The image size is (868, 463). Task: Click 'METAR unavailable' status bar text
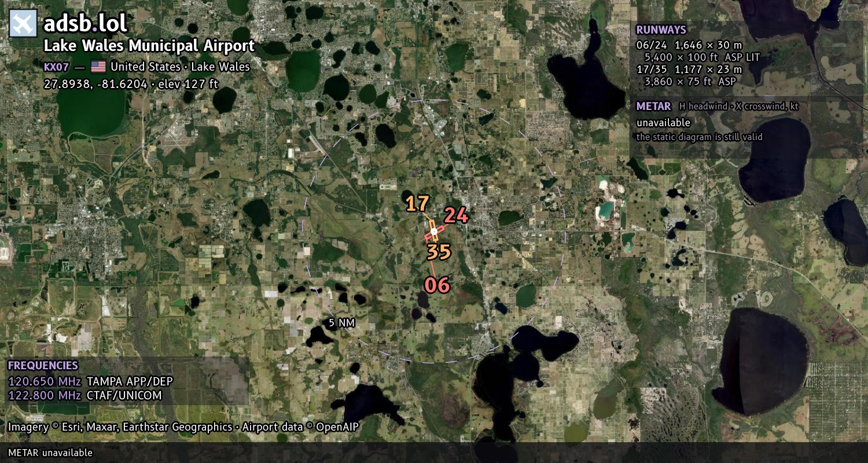pyautogui.click(x=50, y=453)
